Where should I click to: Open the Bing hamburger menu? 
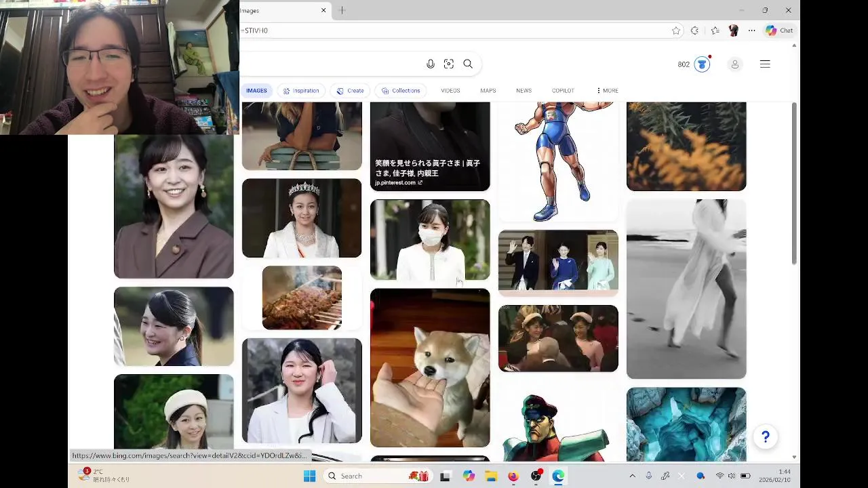765,64
